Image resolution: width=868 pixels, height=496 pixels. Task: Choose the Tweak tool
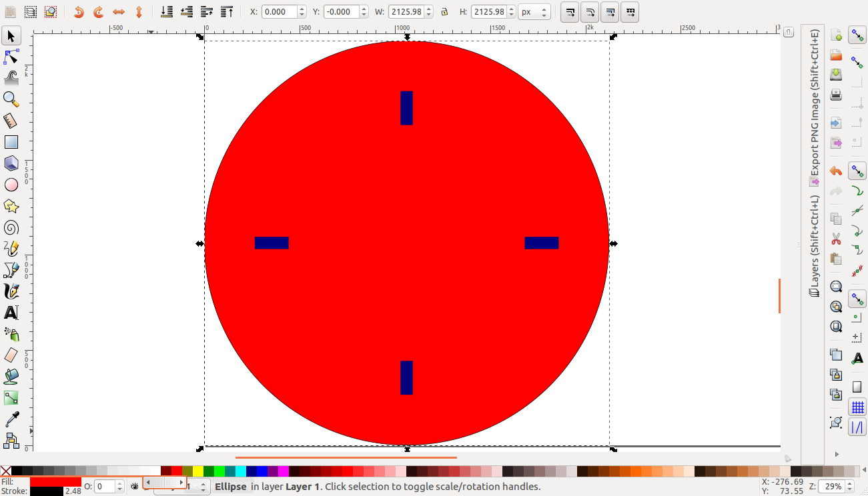[x=11, y=78]
